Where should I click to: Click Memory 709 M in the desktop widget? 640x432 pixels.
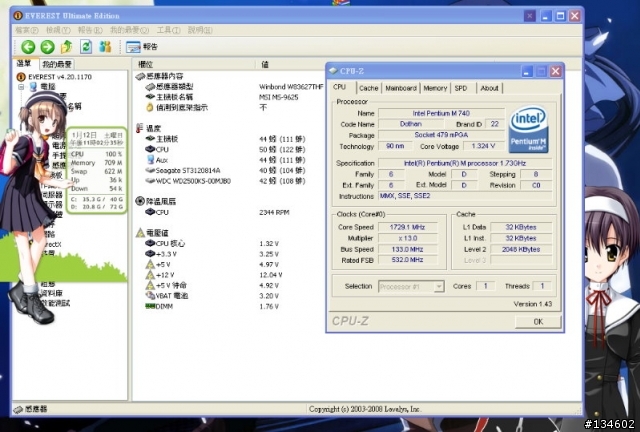coord(96,163)
